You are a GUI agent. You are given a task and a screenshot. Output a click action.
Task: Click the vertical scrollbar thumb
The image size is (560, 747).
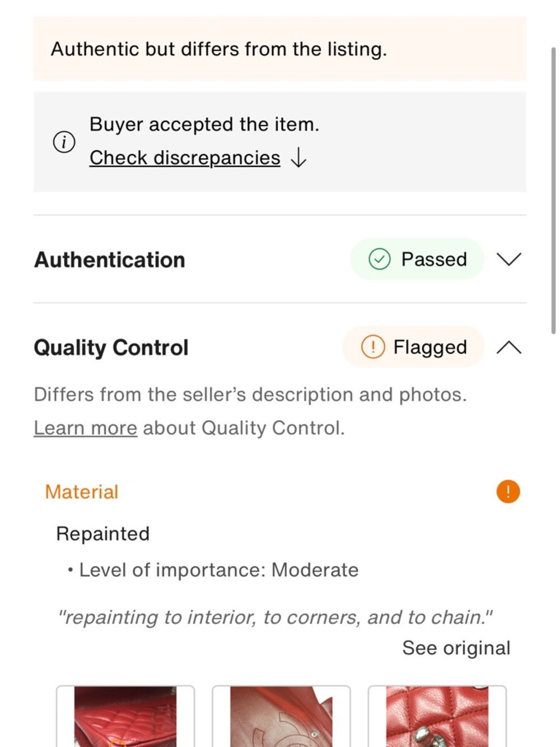point(553,191)
